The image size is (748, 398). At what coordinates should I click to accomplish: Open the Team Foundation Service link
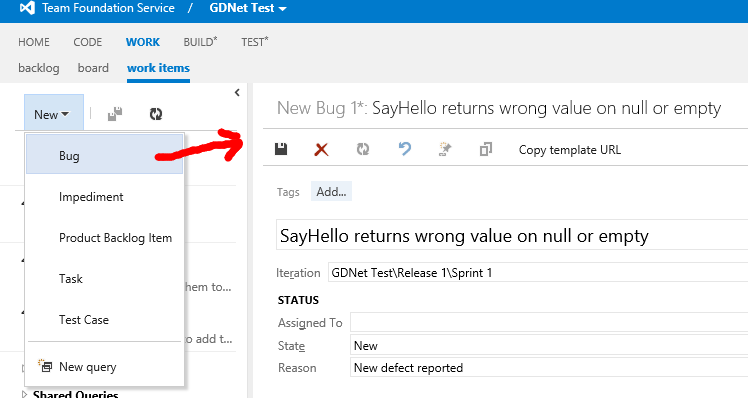tap(108, 8)
